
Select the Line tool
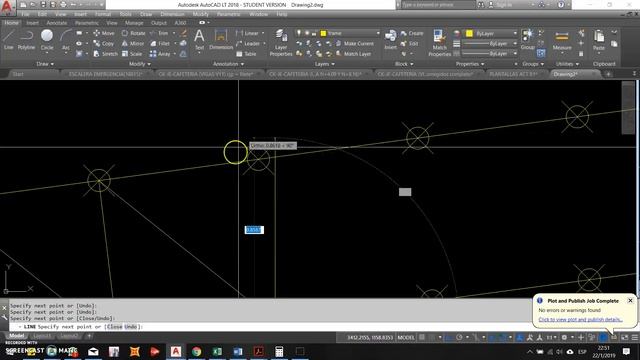click(x=9, y=40)
